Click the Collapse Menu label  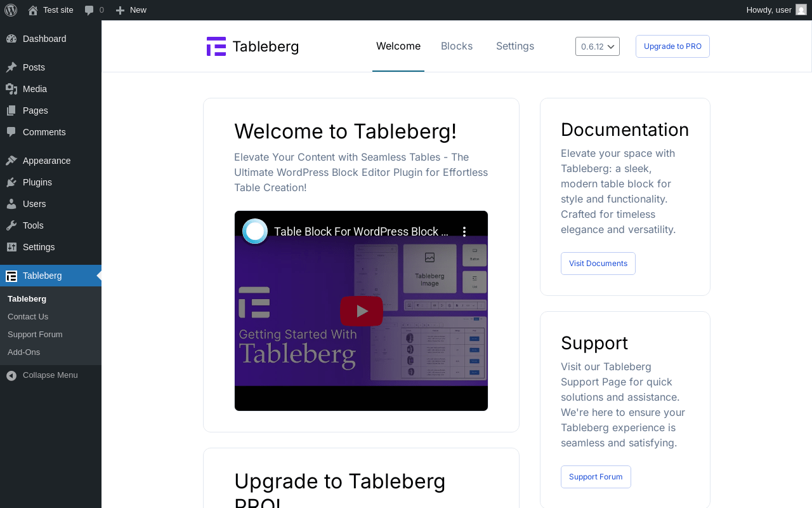coord(50,375)
